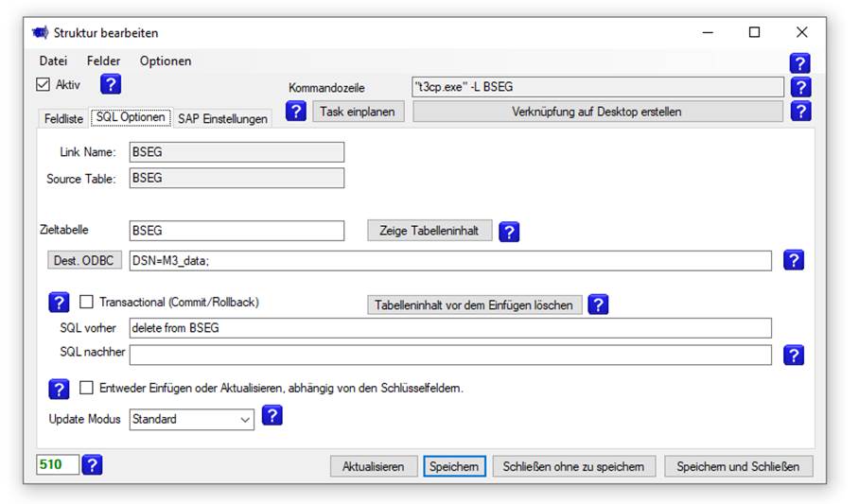Screen dimensions: 859x504
Task: Open help icon beside the 510 field
Action: click(92, 464)
